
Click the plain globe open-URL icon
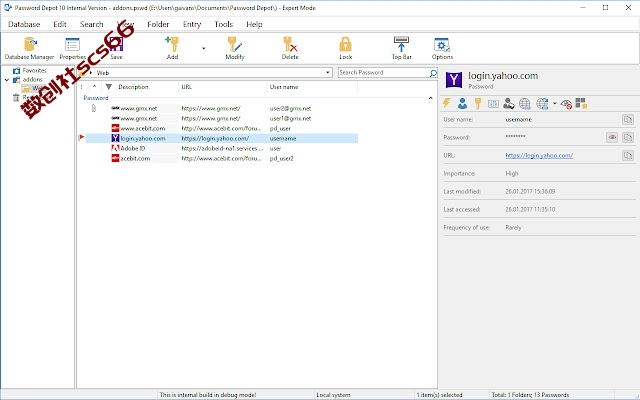(x=524, y=104)
